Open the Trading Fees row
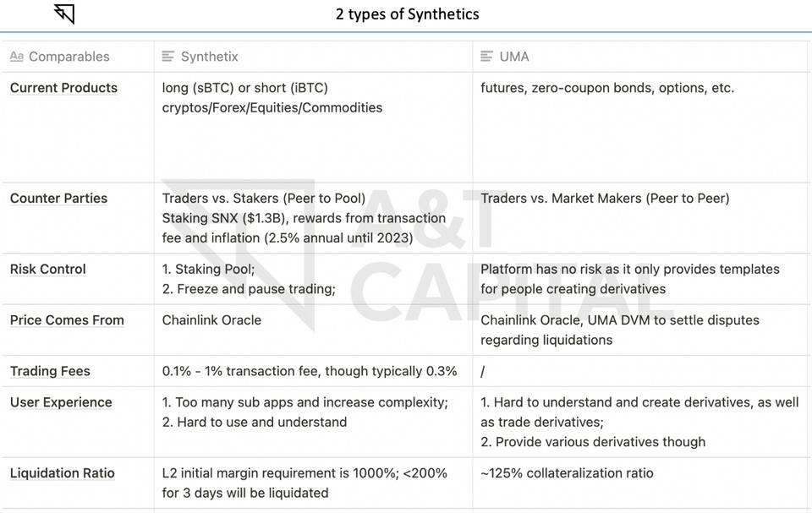The width and height of the screenshot is (812, 513). [50, 371]
